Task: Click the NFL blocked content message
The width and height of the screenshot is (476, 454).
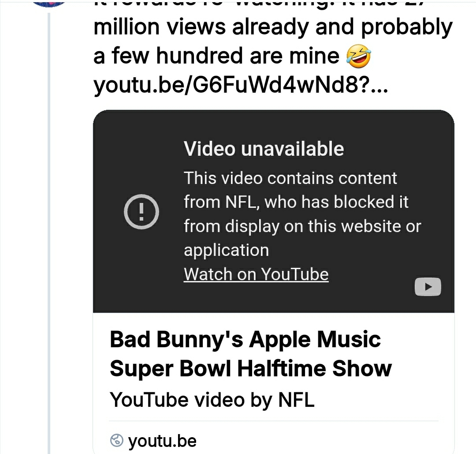Action: (296, 202)
